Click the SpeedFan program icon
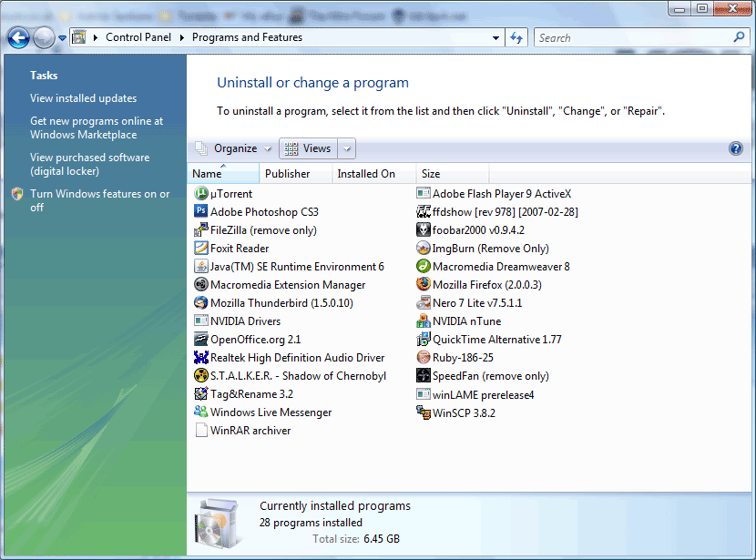Image resolution: width=756 pixels, height=560 pixels. [423, 376]
